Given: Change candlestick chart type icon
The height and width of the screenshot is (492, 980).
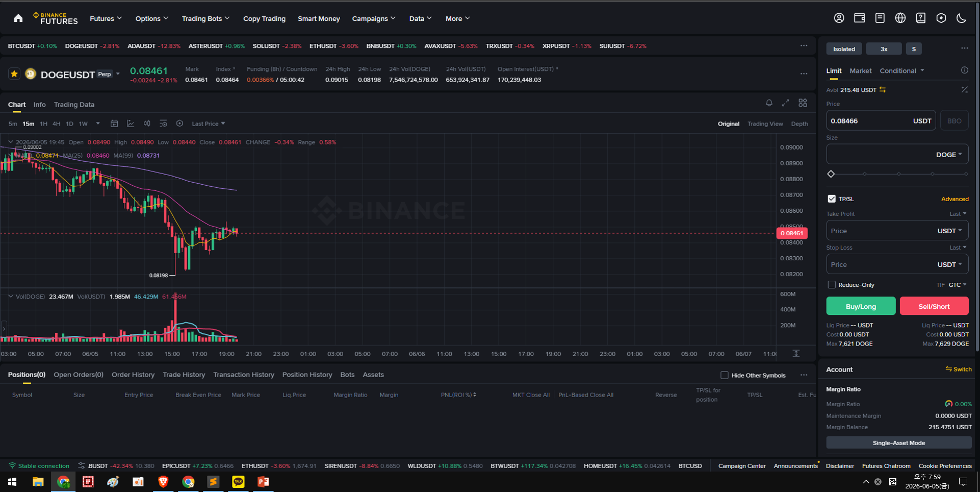Looking at the screenshot, I should point(147,124).
